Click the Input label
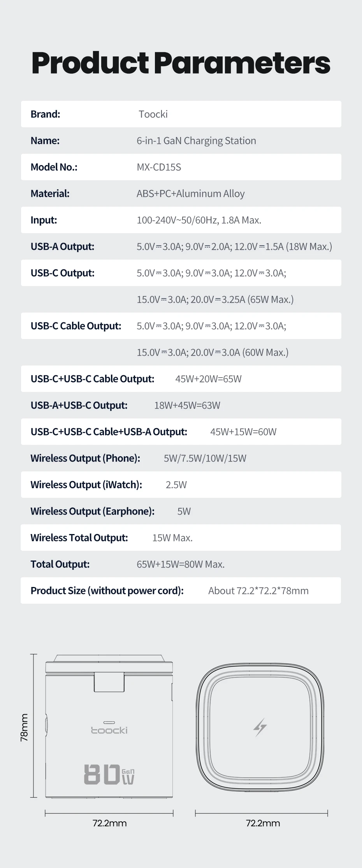362x868 pixels. point(44,220)
